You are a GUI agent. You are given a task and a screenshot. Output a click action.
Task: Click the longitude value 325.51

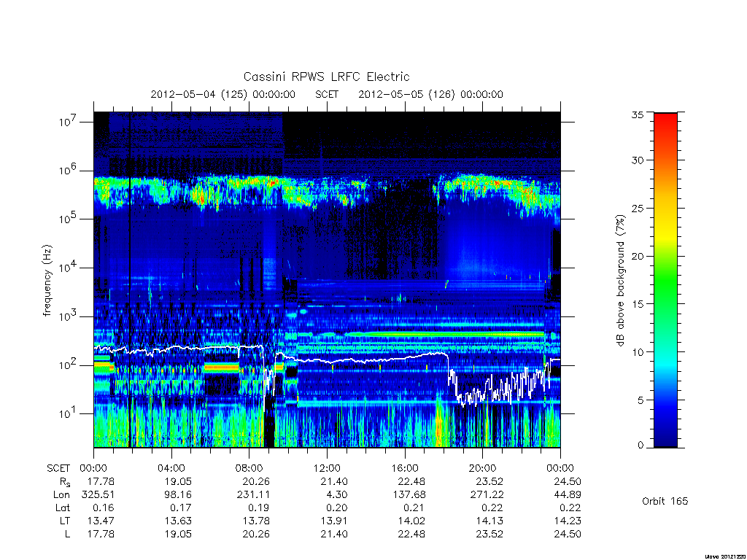98,495
